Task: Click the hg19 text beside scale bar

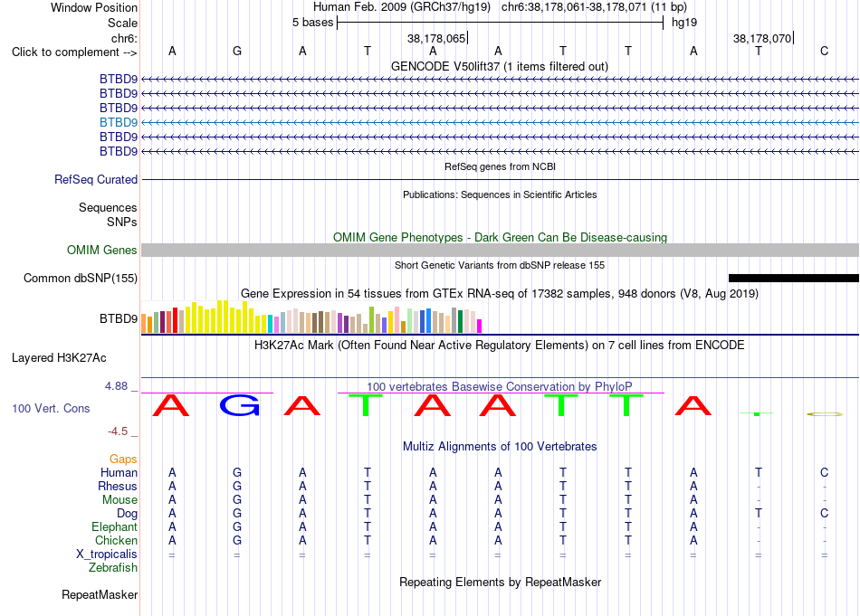Action: pyautogui.click(x=684, y=23)
